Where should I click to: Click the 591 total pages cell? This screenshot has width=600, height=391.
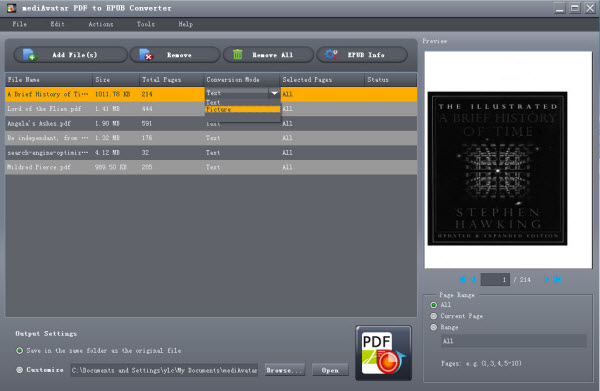(x=147, y=124)
